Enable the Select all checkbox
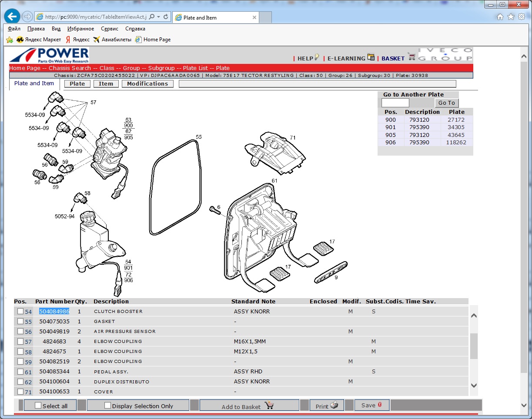Image resolution: width=532 pixels, height=419 pixels. 38,406
